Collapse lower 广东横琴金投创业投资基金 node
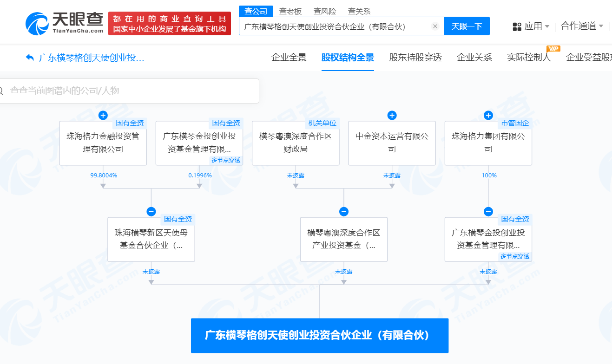Viewport: 612px width, 364px height. (488, 212)
